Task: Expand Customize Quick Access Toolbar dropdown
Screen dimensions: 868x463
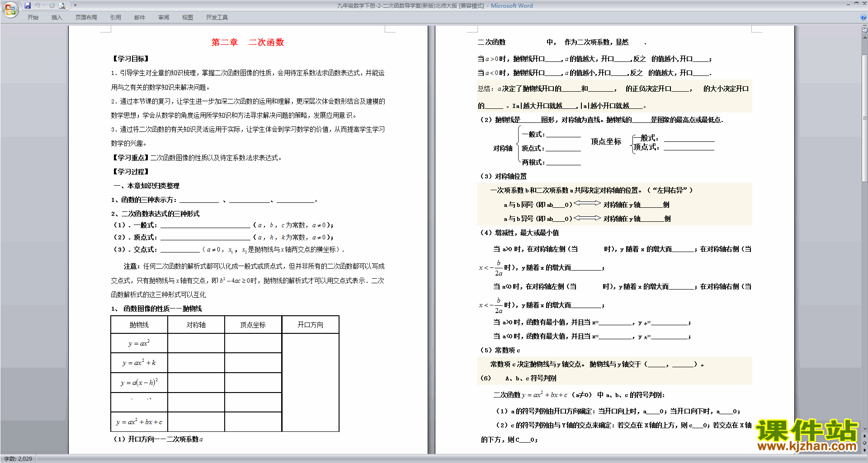Action: click(x=75, y=5)
